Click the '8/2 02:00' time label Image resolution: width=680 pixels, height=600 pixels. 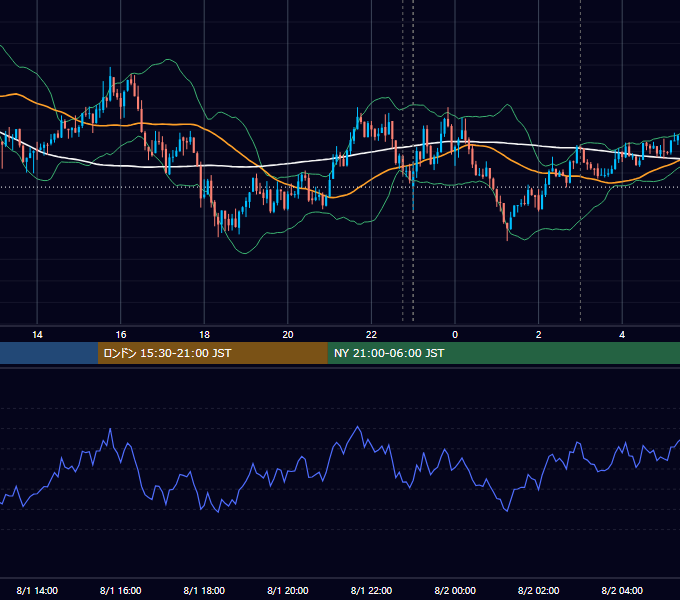click(539, 590)
